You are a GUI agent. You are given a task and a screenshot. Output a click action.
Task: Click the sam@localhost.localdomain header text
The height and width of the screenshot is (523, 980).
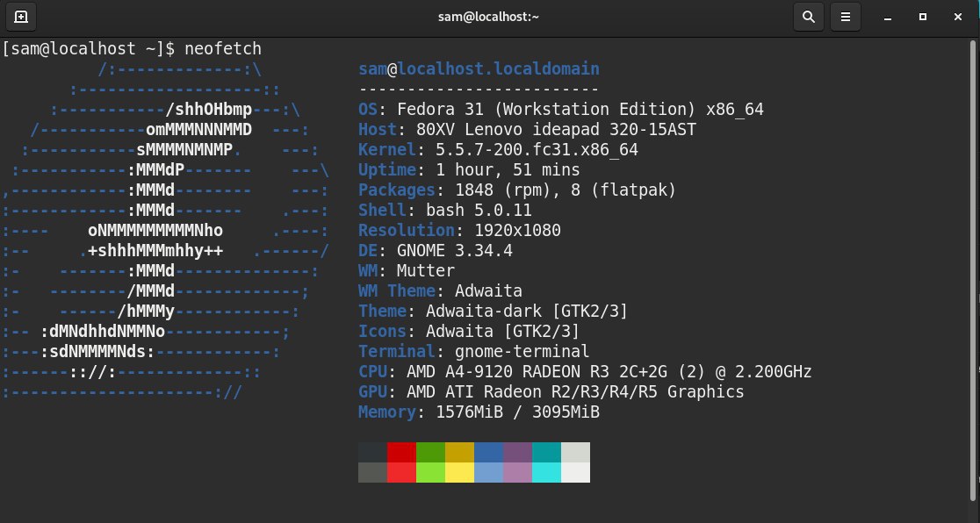(x=479, y=69)
